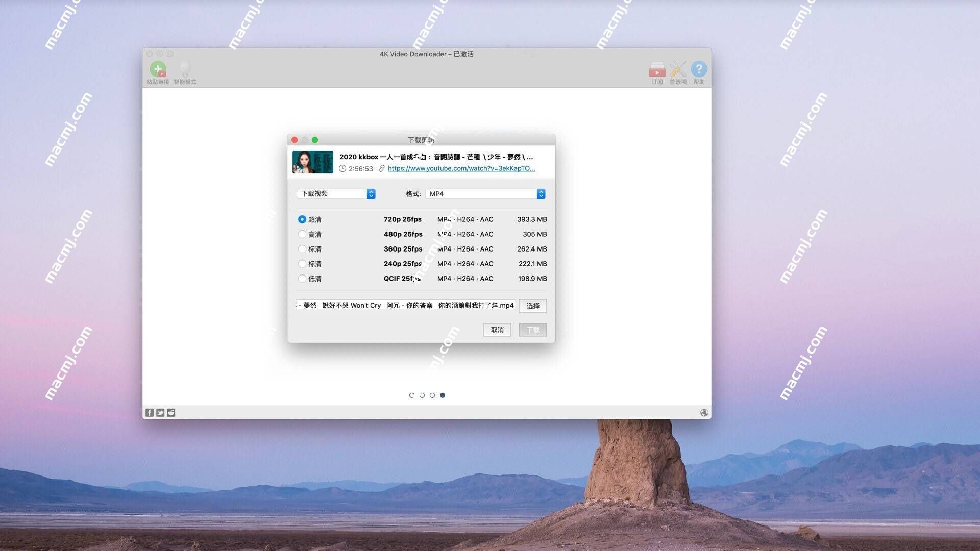This screenshot has width=980, height=551.
Task: Open Preferences (首选项) tools icon
Action: point(678,69)
